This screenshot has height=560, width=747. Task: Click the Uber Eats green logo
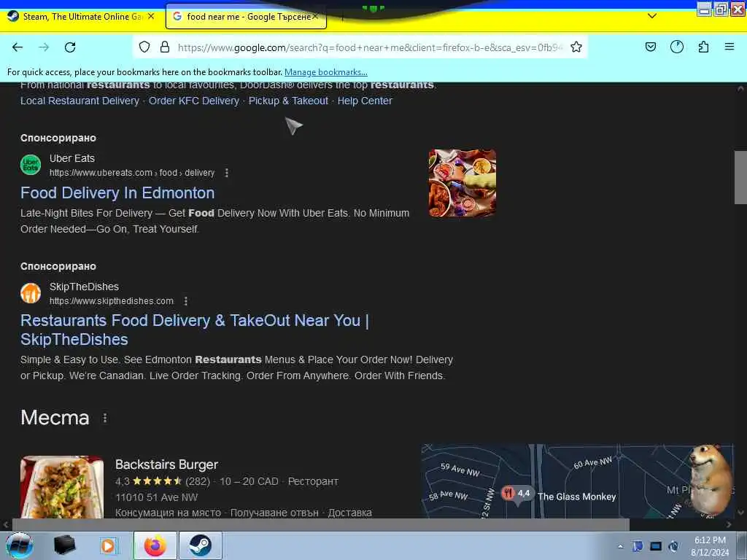[31, 165]
